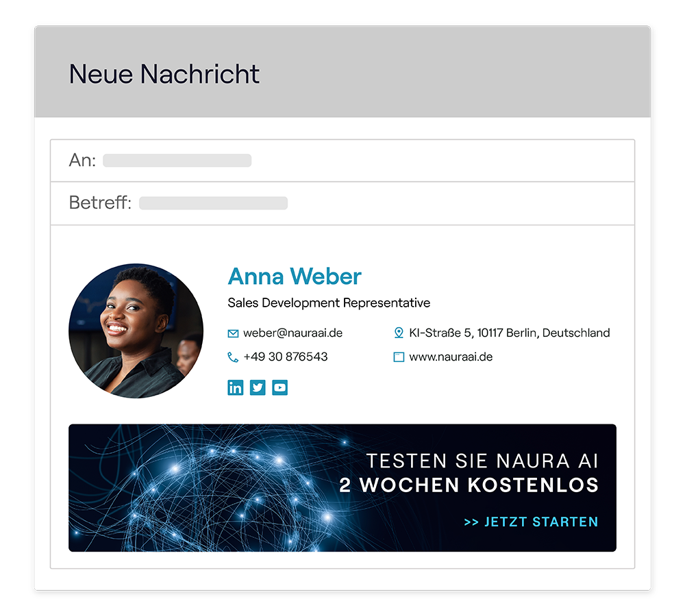Screen dimensions: 685x616
Task: Open the LinkedIn icon in signature
Action: [x=235, y=387]
